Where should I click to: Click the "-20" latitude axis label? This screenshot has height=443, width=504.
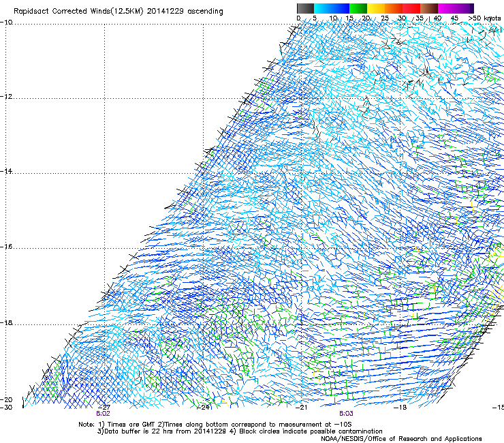6,400
